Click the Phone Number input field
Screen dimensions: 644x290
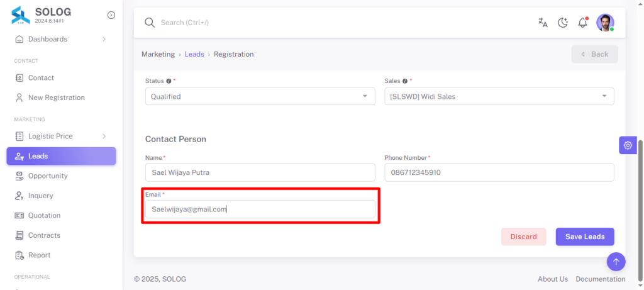tap(499, 172)
